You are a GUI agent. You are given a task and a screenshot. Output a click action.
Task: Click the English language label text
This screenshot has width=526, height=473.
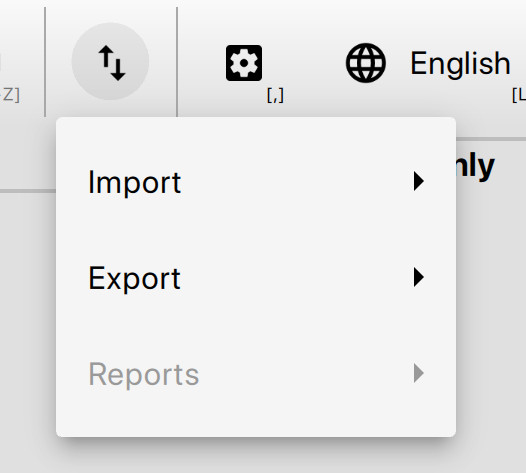[x=460, y=64]
